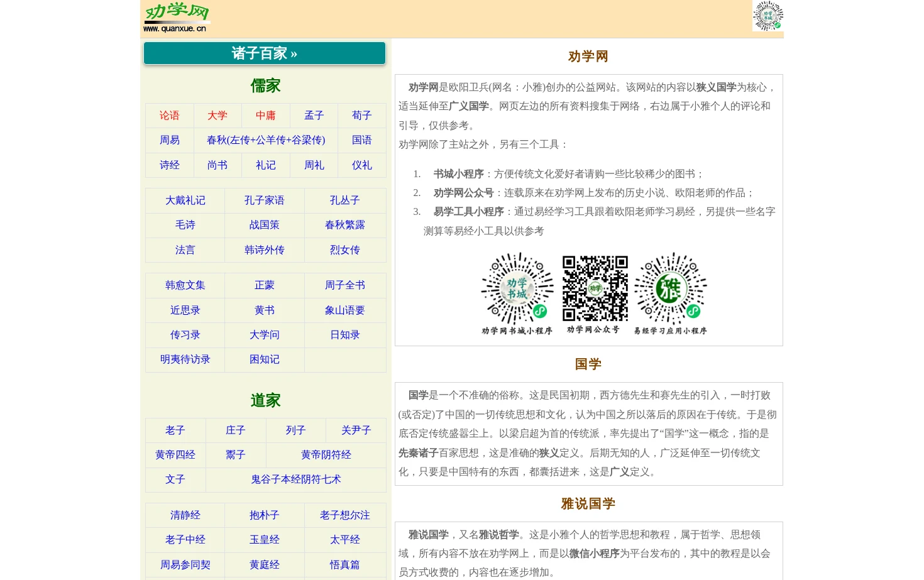This screenshot has height=580, width=924.
Task: Click the 易经学习应用小程序 QR code
Action: (671, 294)
